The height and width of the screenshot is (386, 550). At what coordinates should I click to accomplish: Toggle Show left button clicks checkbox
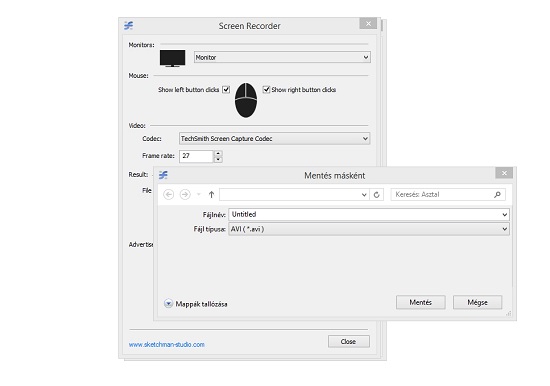point(226,89)
